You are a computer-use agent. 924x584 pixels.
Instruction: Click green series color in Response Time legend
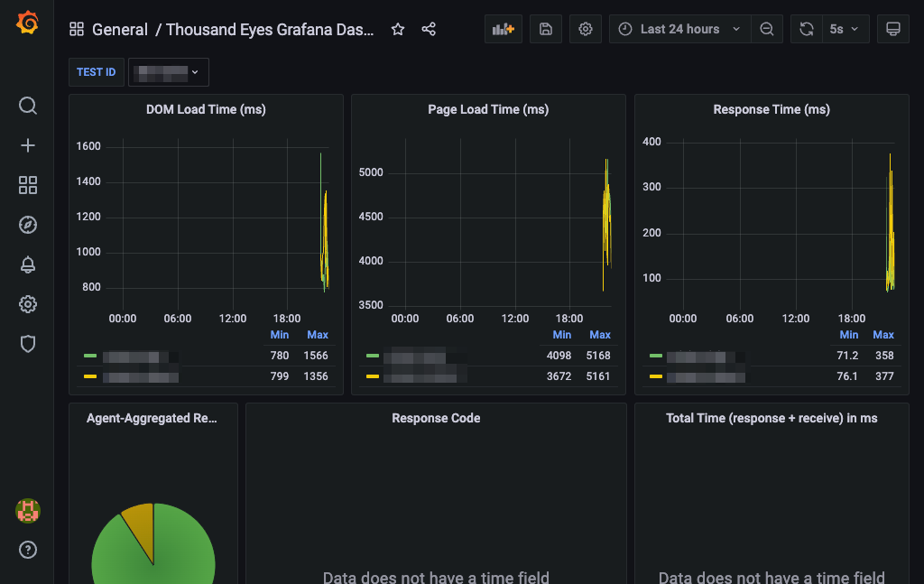(x=656, y=356)
